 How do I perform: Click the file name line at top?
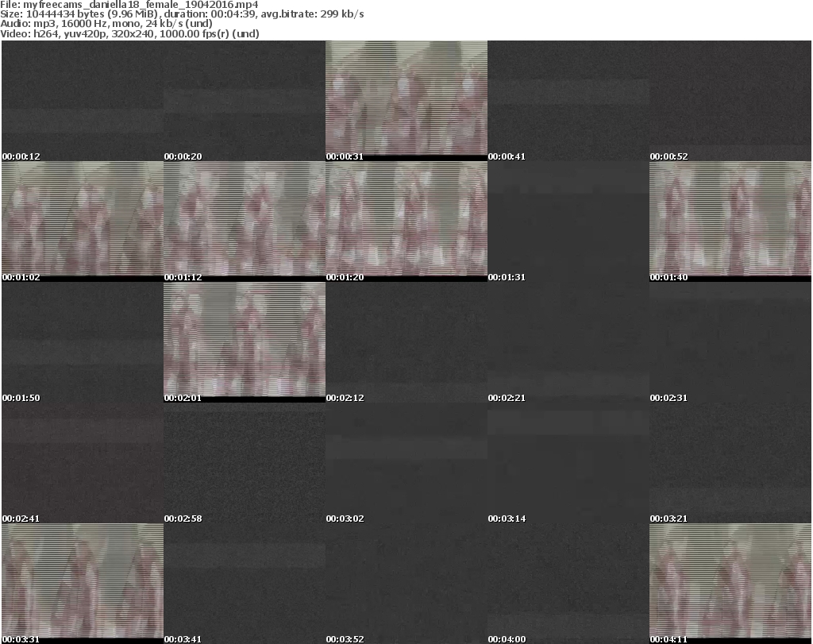pos(129,5)
